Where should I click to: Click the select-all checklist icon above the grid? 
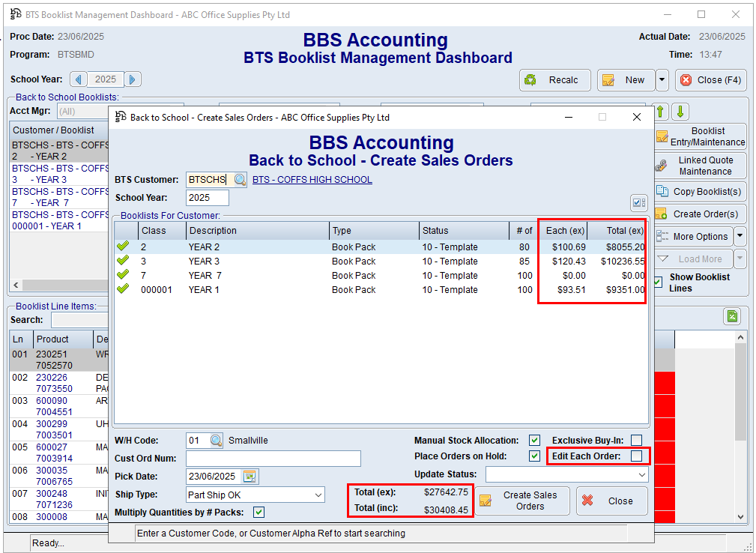[638, 202]
